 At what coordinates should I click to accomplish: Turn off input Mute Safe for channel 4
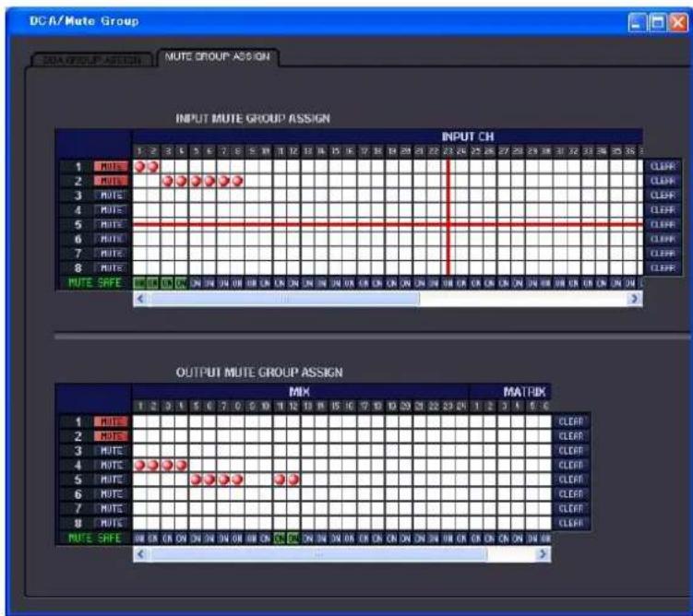point(181,283)
